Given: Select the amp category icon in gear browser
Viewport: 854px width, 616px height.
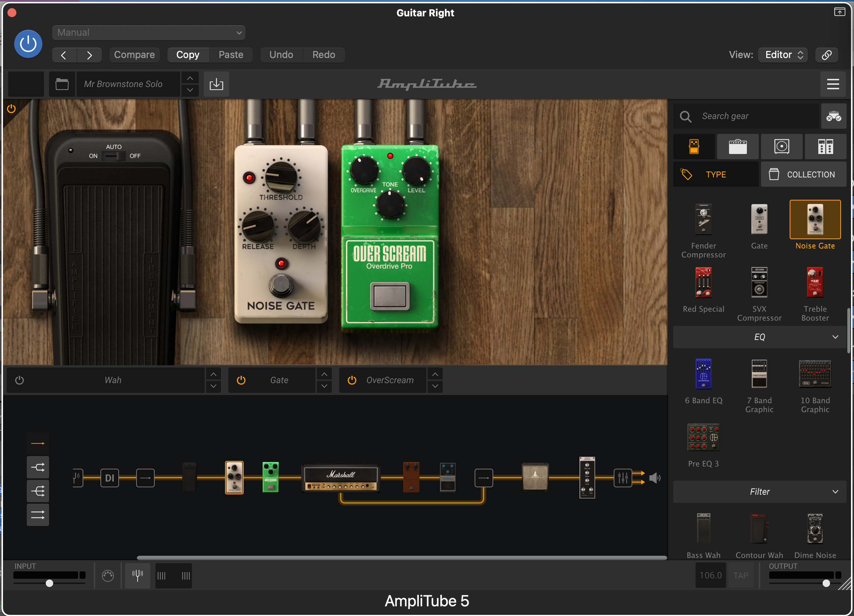Looking at the screenshot, I should (737, 147).
